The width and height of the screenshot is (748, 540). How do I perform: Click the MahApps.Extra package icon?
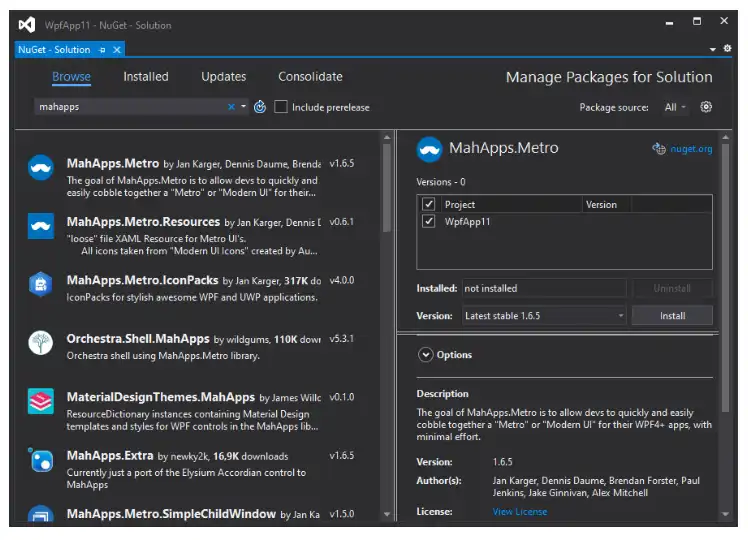click(41, 459)
